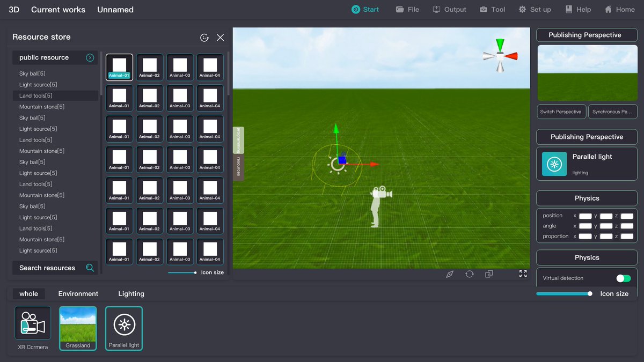The image size is (644, 362).
Task: Adjust the scene Icon size slider at bottom right
Action: coord(564,293)
